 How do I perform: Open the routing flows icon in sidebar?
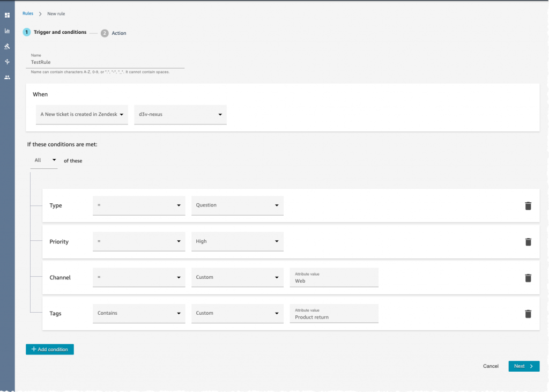[7, 62]
